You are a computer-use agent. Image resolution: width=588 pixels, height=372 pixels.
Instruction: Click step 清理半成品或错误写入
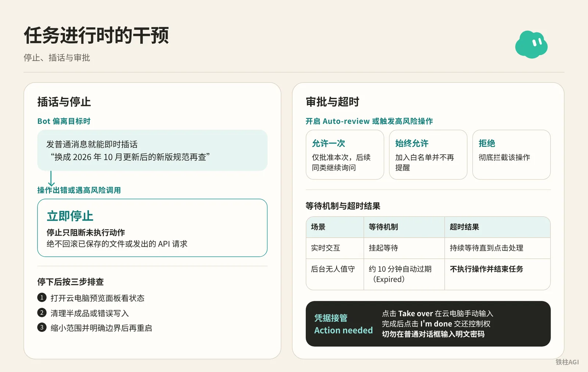pos(90,313)
